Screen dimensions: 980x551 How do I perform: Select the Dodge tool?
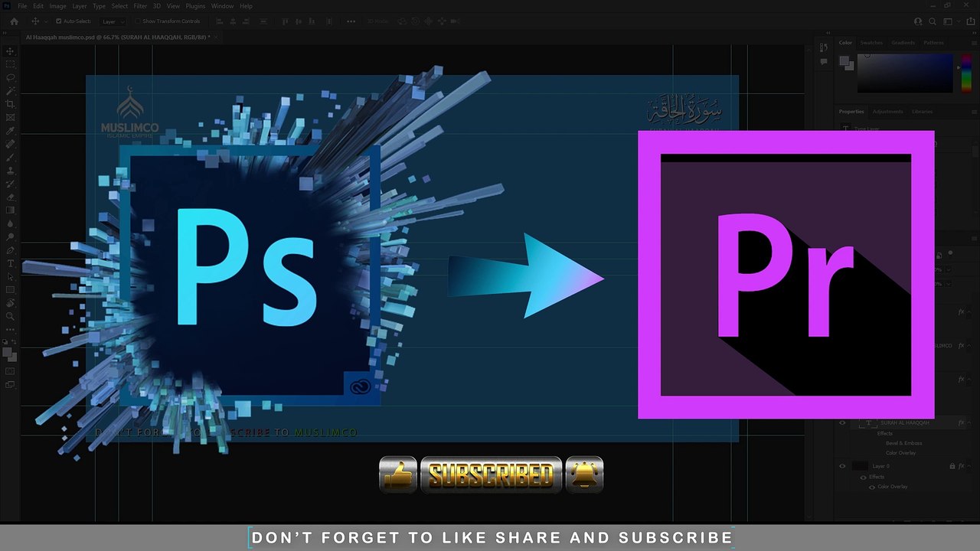10,237
